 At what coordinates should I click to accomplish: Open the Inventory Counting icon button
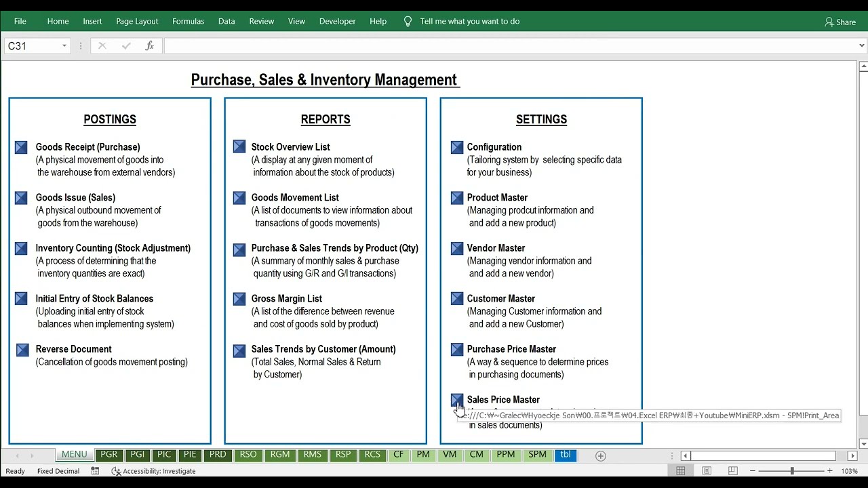(x=21, y=249)
